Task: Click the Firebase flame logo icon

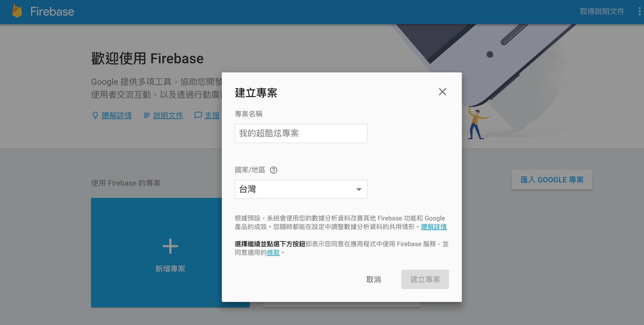Action: [17, 11]
